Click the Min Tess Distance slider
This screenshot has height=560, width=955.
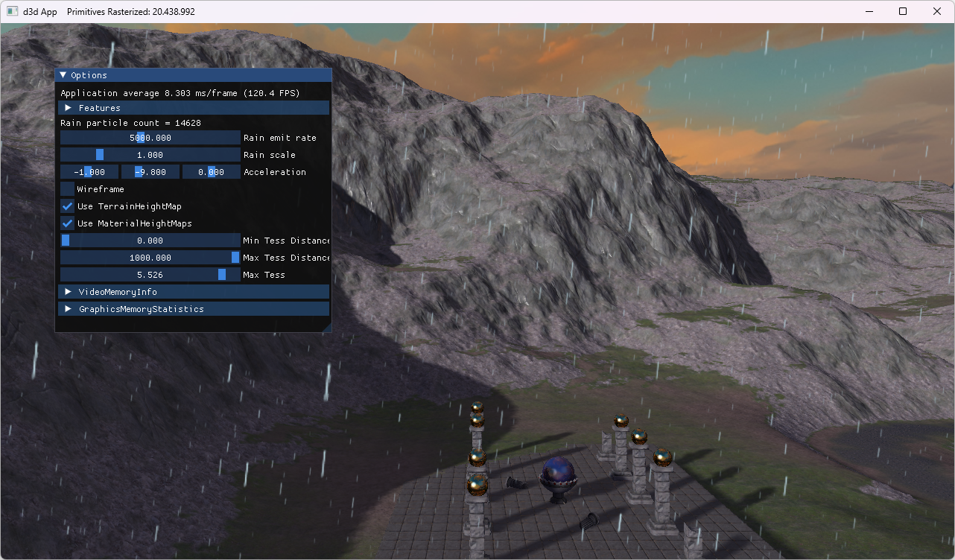pos(149,240)
